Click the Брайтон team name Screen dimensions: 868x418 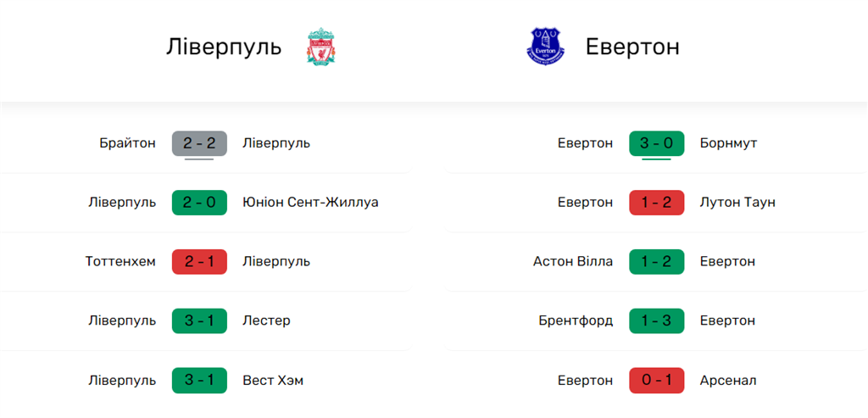point(127,143)
